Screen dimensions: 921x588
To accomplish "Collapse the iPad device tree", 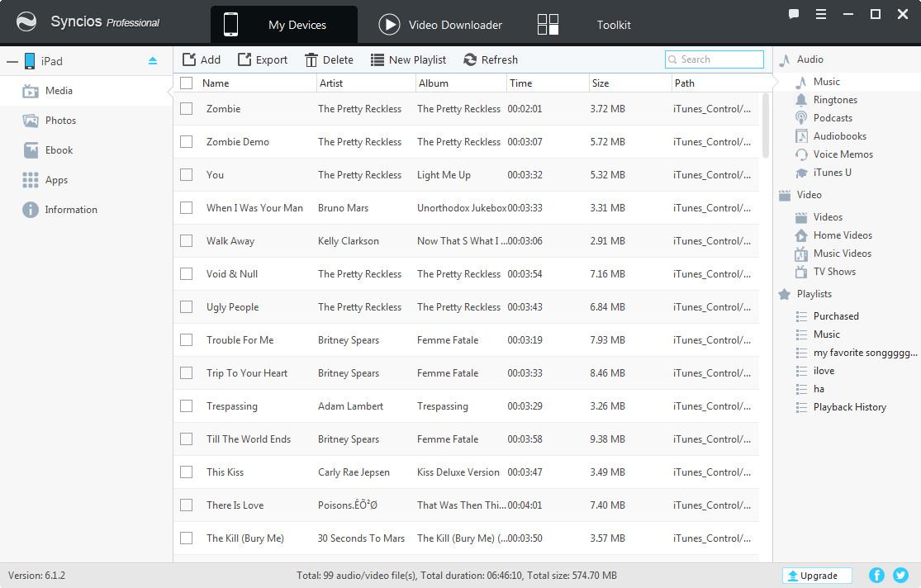I will 12,61.
